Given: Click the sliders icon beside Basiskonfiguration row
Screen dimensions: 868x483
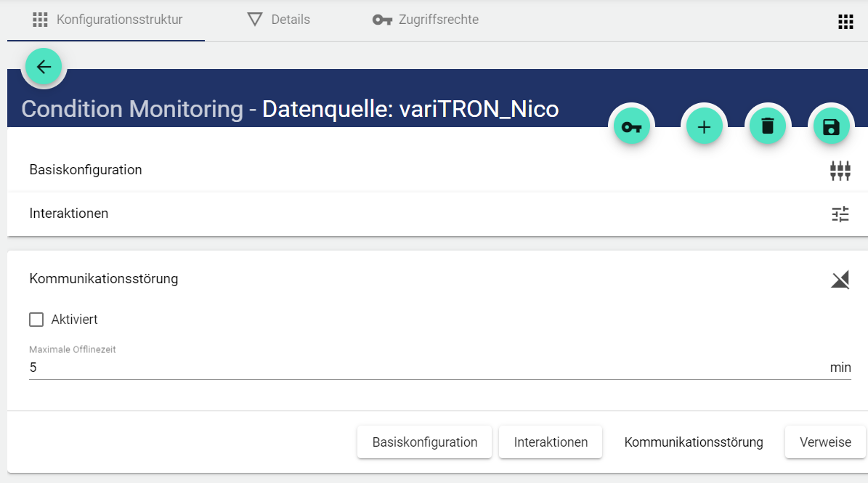Looking at the screenshot, I should coord(840,171).
